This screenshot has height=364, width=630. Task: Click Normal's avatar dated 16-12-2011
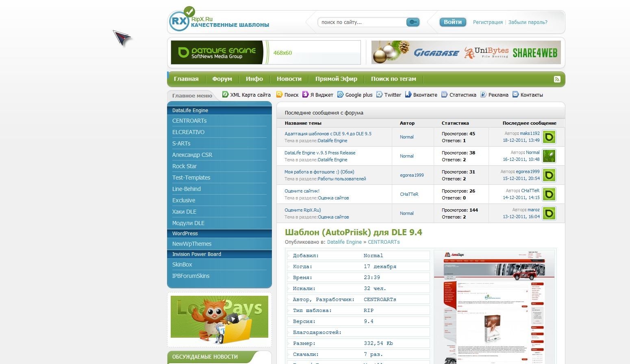click(549, 156)
